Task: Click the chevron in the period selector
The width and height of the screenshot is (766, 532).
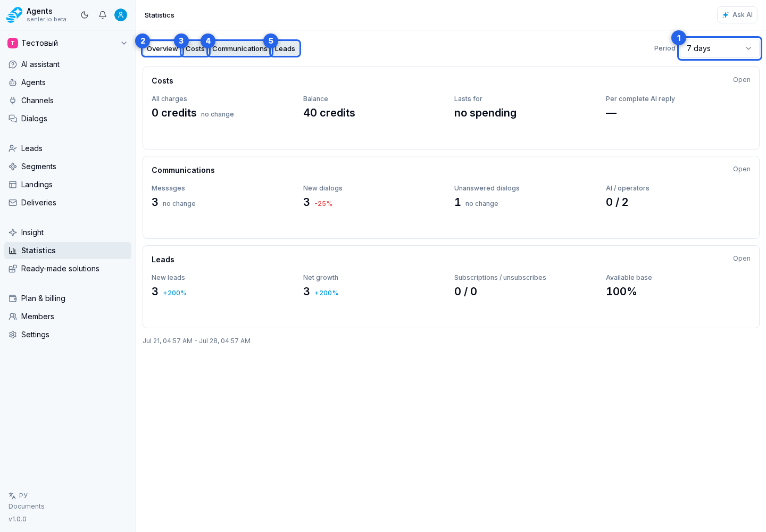Action: (748, 48)
